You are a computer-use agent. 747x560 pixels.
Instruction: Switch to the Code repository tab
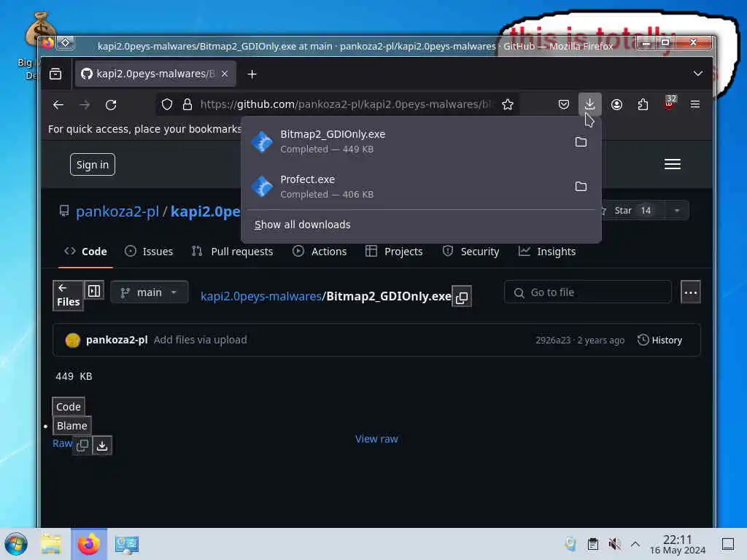(86, 252)
